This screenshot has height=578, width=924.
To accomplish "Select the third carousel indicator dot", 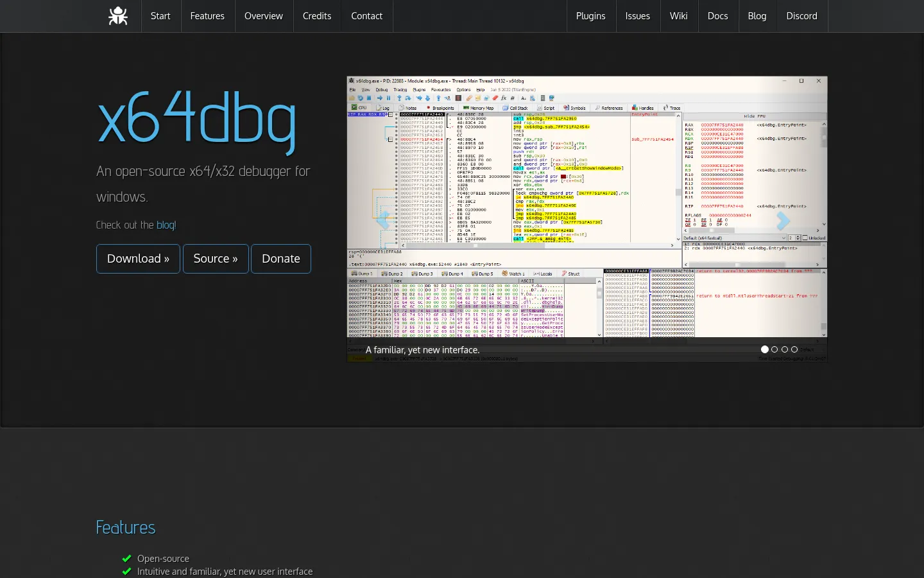I will pyautogui.click(x=785, y=349).
